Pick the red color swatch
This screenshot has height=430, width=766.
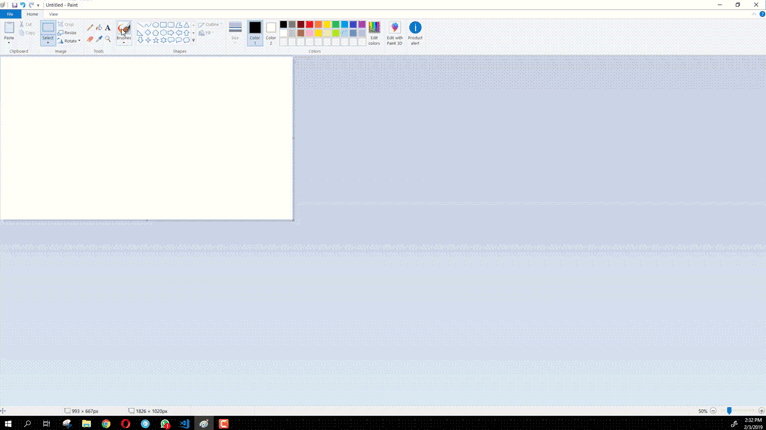310,24
